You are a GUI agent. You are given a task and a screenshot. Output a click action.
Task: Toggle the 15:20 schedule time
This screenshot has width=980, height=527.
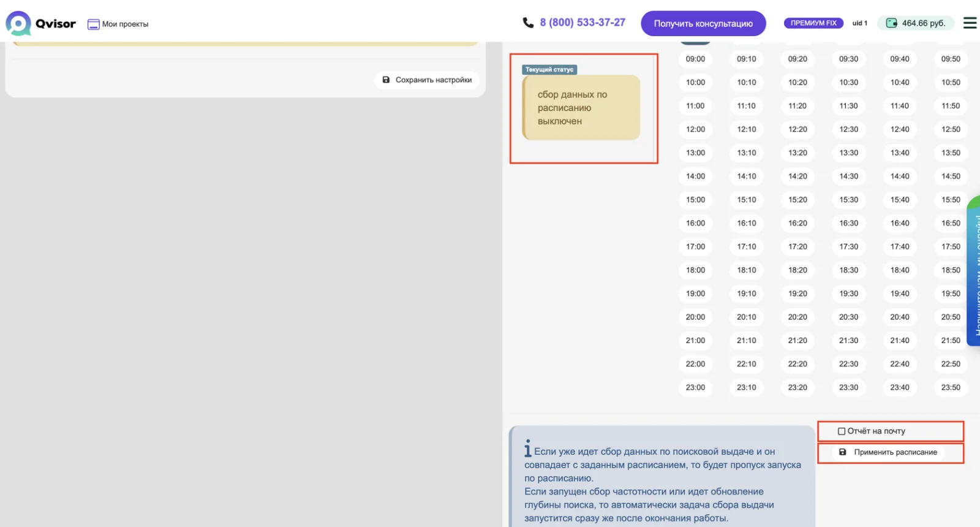tap(797, 200)
